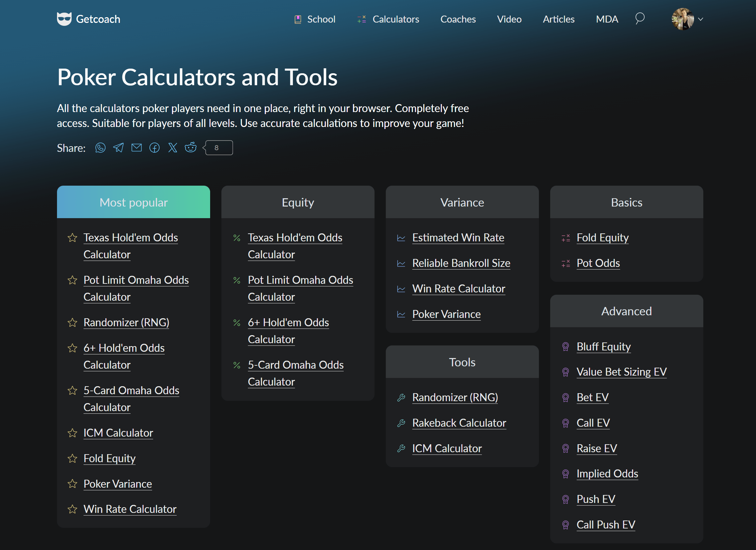Select the School book icon in navigation
This screenshot has width=756, height=550.
(x=298, y=19)
